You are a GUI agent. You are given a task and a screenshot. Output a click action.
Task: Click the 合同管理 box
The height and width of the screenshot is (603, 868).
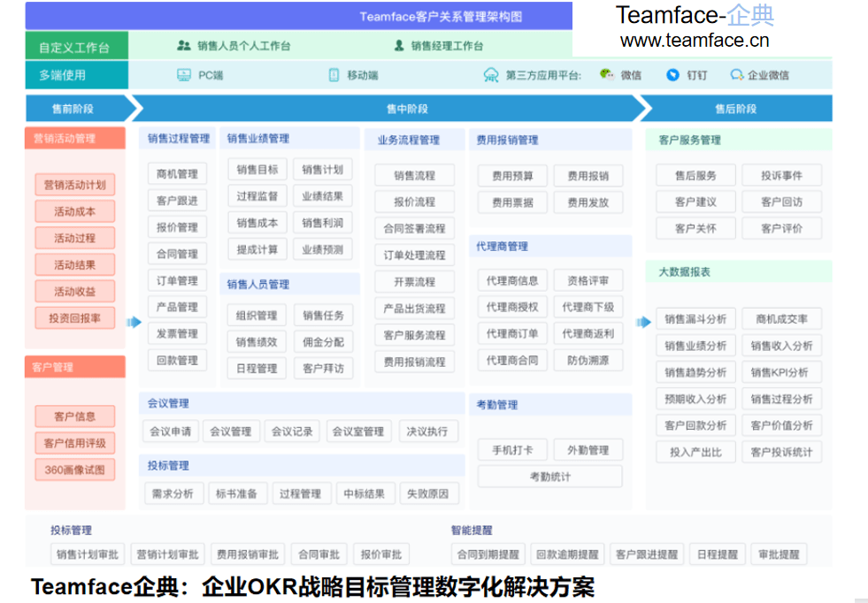pyautogui.click(x=177, y=254)
